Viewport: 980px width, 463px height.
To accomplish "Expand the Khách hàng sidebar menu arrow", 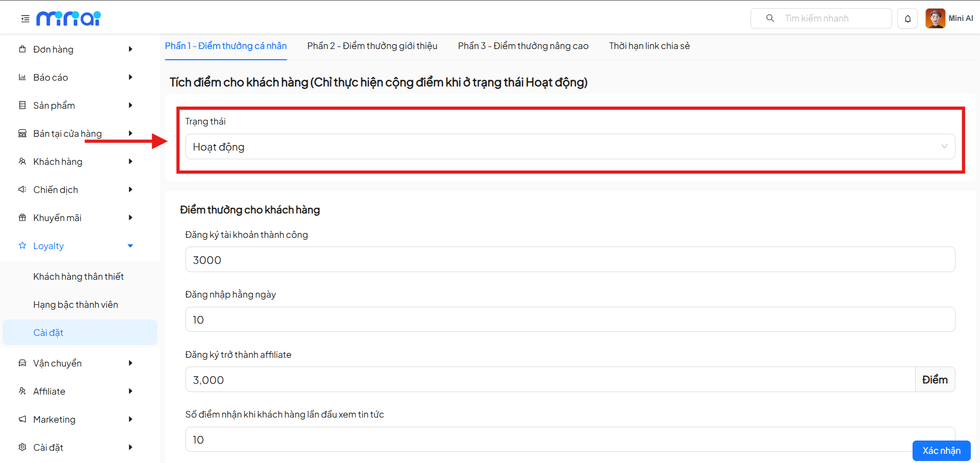I will tap(130, 162).
